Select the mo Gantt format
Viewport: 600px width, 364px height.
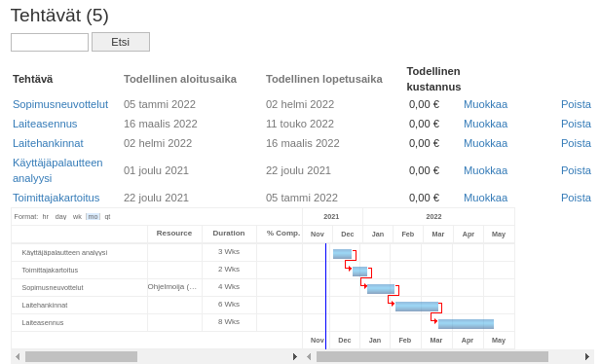tap(93, 216)
